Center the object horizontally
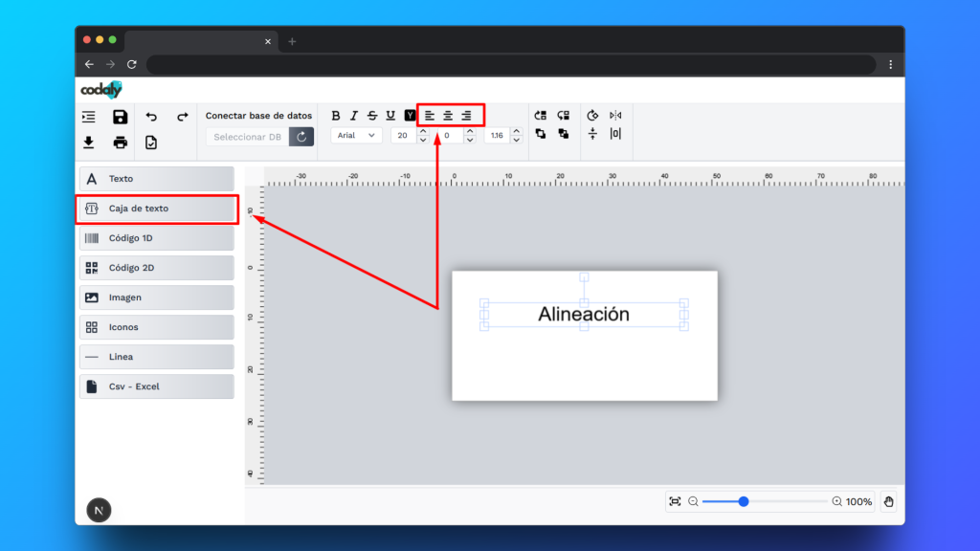This screenshot has width=980, height=551. (x=615, y=134)
